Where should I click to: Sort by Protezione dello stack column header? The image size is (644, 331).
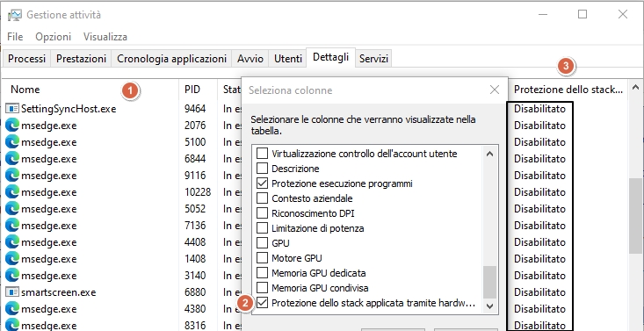568,90
